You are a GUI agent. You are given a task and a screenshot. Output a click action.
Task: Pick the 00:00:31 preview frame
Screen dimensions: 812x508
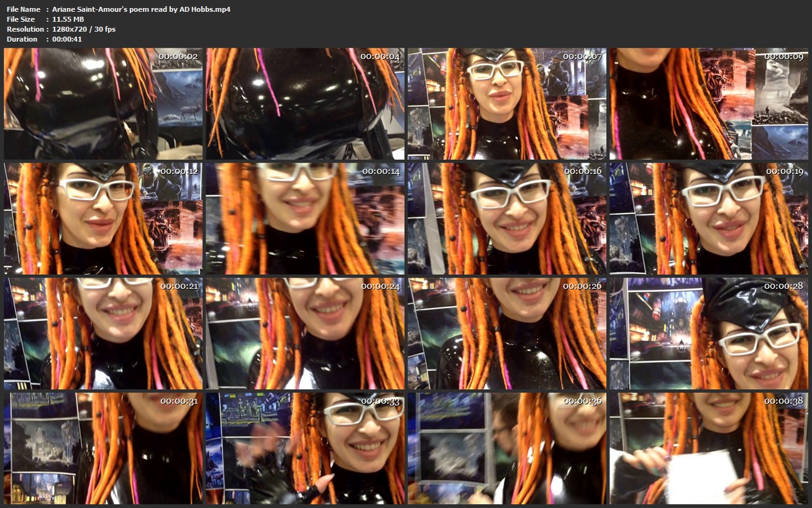(103, 448)
